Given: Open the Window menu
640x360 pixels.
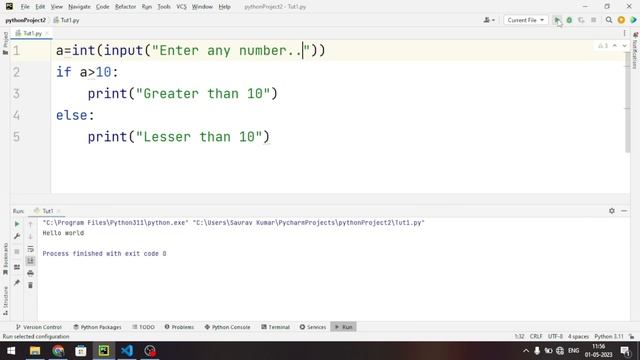Looking at the screenshot, I should coord(202,7).
